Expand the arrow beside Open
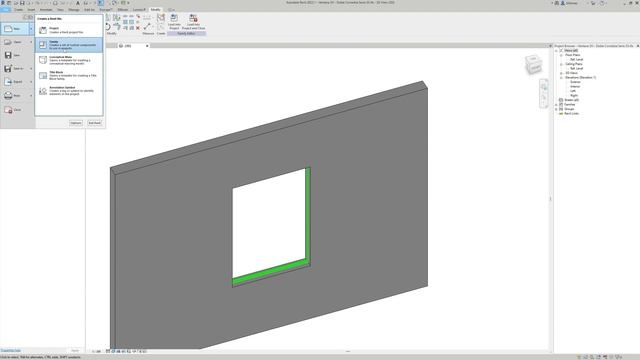Viewport: 640px width, 360px height. pos(31,42)
